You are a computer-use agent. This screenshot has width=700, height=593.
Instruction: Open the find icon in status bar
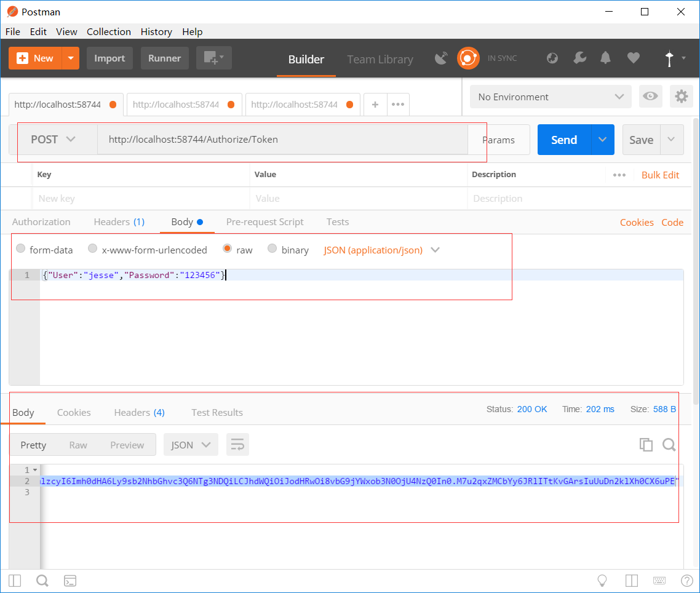pos(42,581)
